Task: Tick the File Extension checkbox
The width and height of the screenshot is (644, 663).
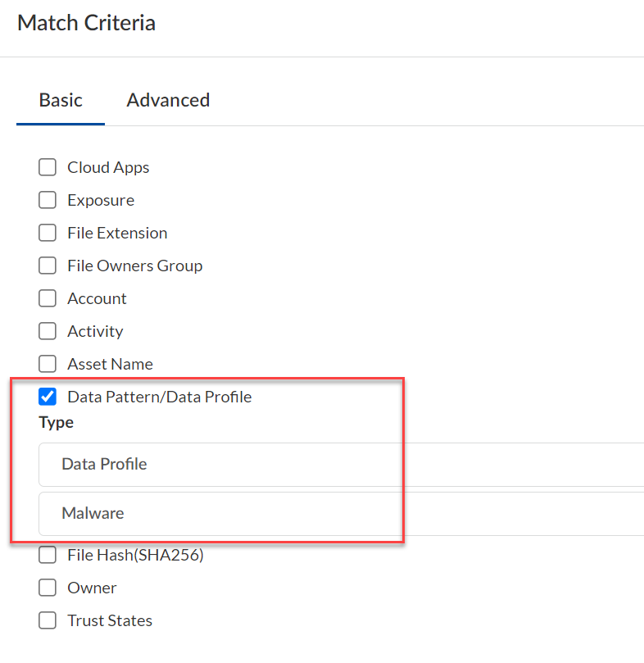Action: pyautogui.click(x=48, y=233)
